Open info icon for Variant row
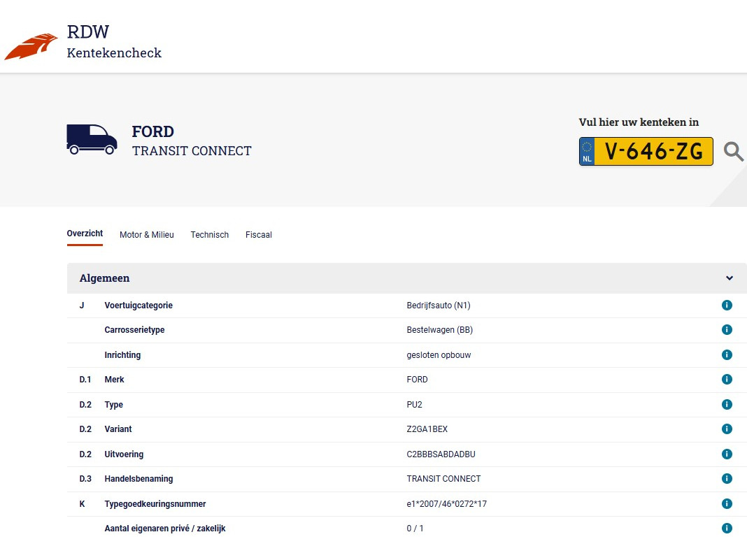This screenshot has width=747, height=560. coord(727,429)
